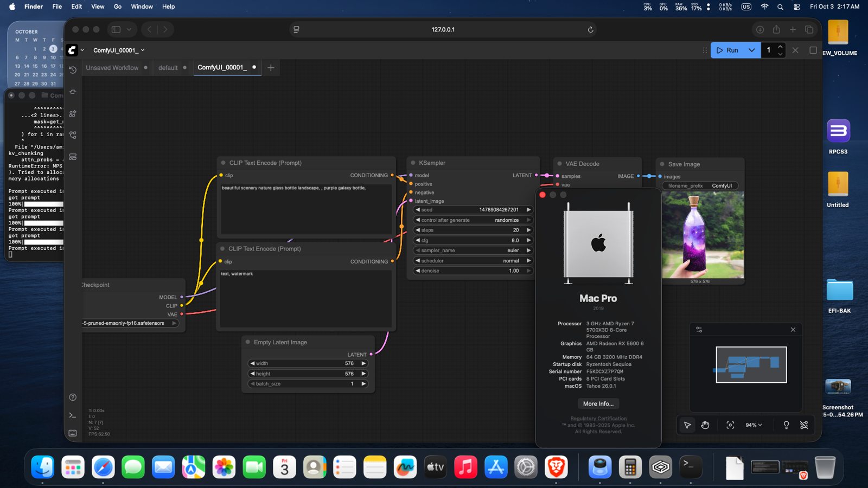Adjust the cfg value slider in KSampler
Screen dimensions: 868x488
click(x=472, y=240)
